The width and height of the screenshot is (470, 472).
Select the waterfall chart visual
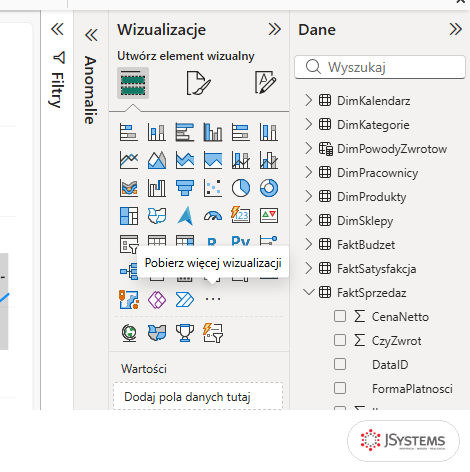tap(157, 188)
